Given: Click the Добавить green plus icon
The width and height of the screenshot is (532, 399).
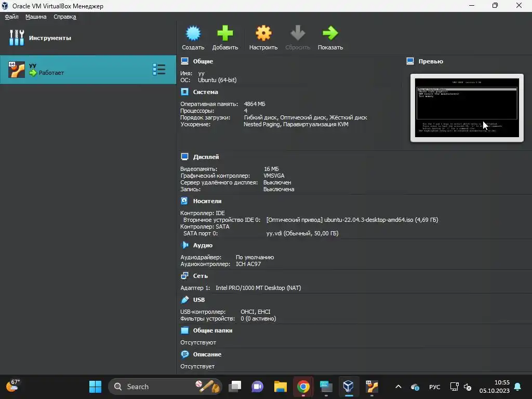Looking at the screenshot, I should tap(225, 33).
